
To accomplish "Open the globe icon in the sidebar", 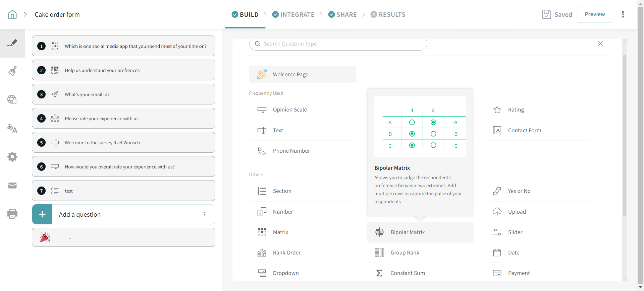I will point(12,99).
